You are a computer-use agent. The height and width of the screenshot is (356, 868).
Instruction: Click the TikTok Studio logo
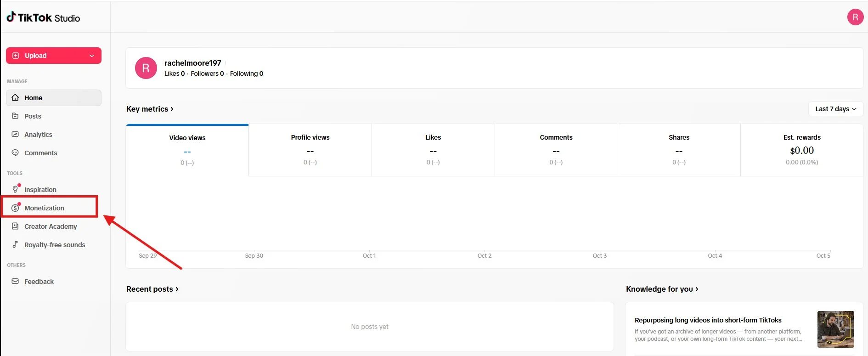click(x=43, y=17)
